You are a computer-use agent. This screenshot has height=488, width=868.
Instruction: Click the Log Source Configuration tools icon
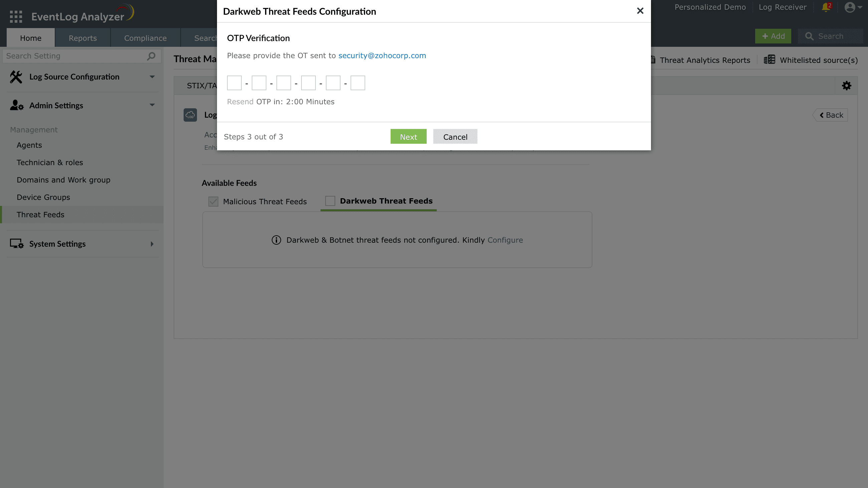pyautogui.click(x=16, y=77)
